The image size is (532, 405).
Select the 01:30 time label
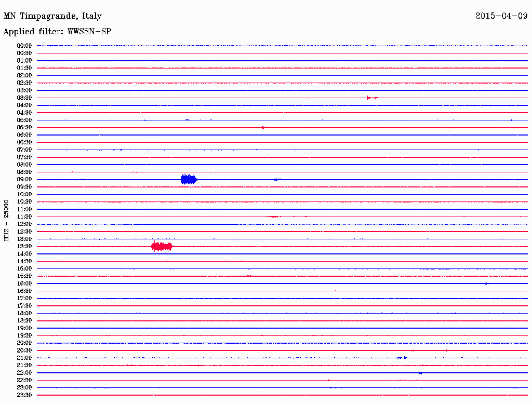tap(24, 68)
